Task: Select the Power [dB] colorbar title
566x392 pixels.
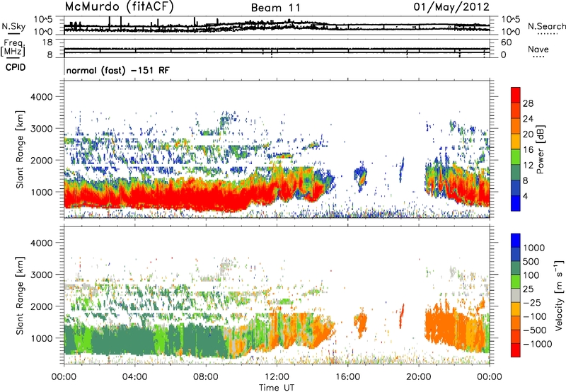Action: (x=540, y=149)
